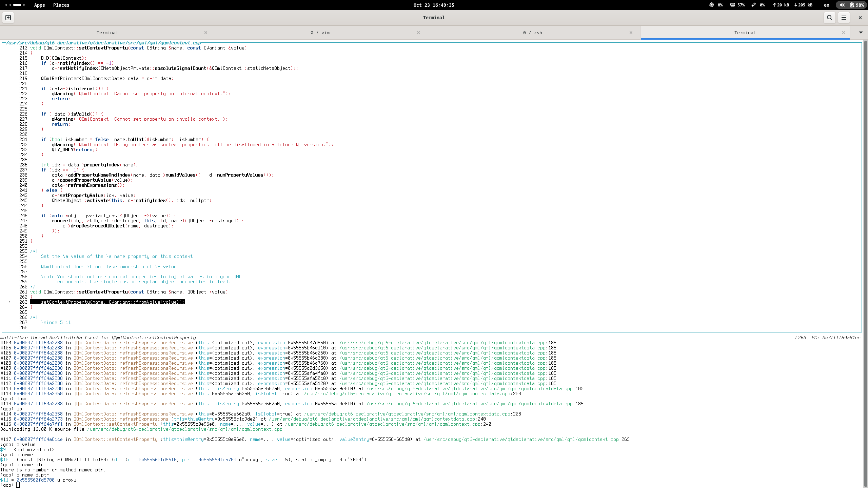Open the Apps menu
Viewport: 868px width, 488px height.
pyautogui.click(x=39, y=5)
